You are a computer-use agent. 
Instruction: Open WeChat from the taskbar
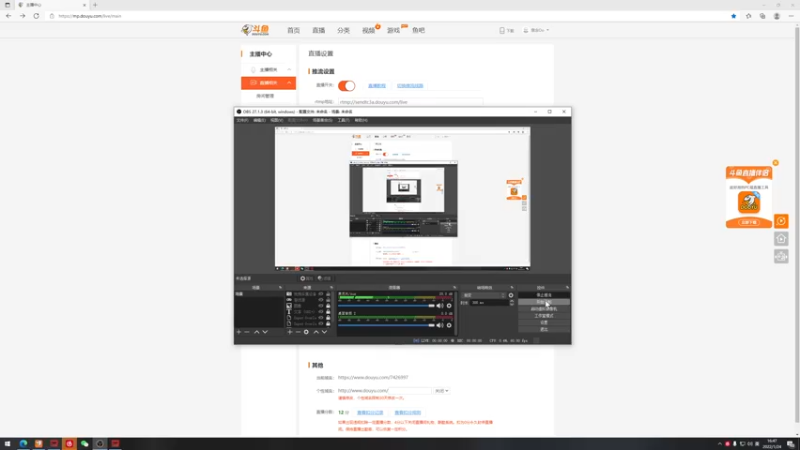click(85, 444)
